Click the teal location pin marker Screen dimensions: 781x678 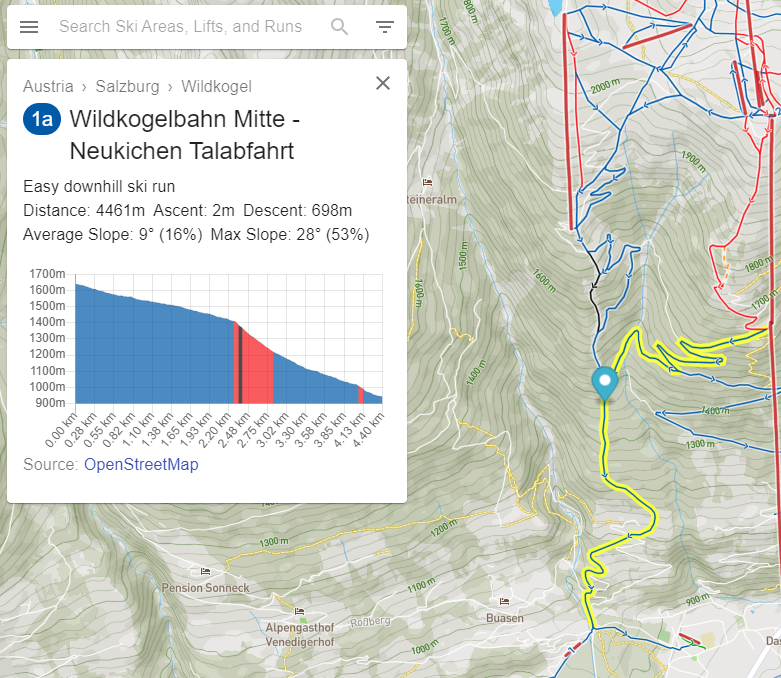(604, 383)
